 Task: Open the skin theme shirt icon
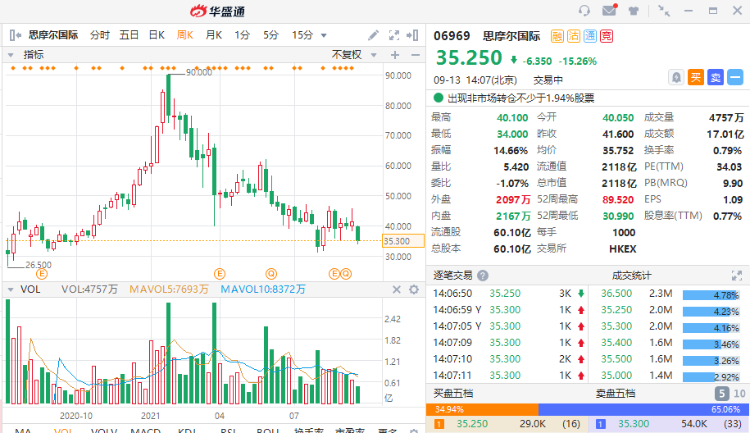(634, 11)
